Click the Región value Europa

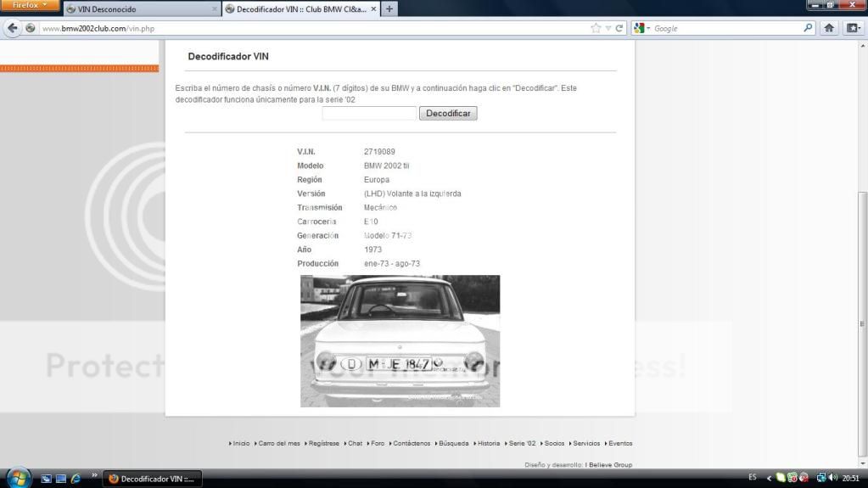[x=377, y=179]
